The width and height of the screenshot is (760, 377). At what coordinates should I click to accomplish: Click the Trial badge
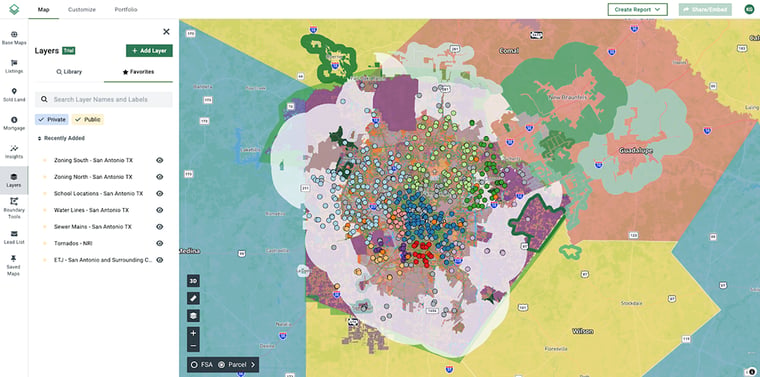[68, 51]
